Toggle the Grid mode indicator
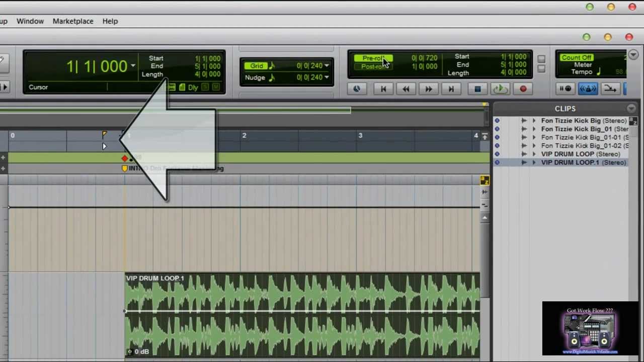Viewport: 644px width, 362px height. (257, 66)
